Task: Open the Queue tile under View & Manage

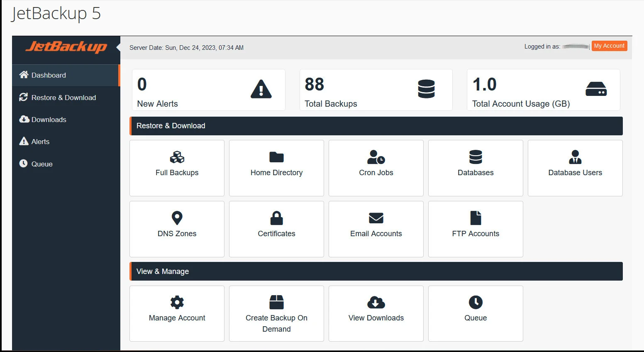Action: click(x=476, y=313)
